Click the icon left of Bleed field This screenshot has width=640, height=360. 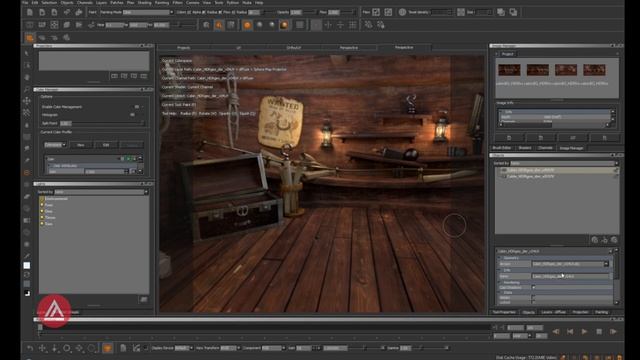[461, 12]
